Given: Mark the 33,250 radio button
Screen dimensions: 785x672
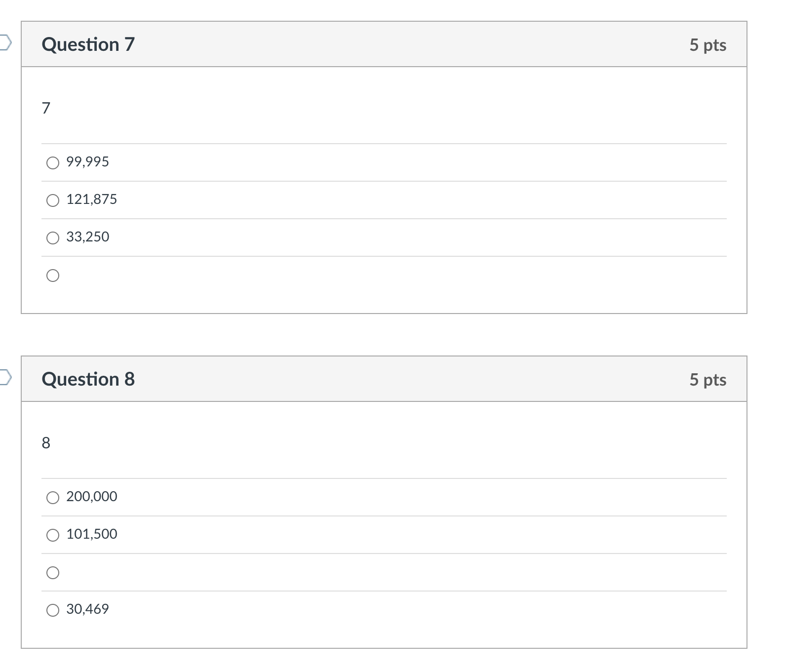Looking at the screenshot, I should [x=53, y=238].
